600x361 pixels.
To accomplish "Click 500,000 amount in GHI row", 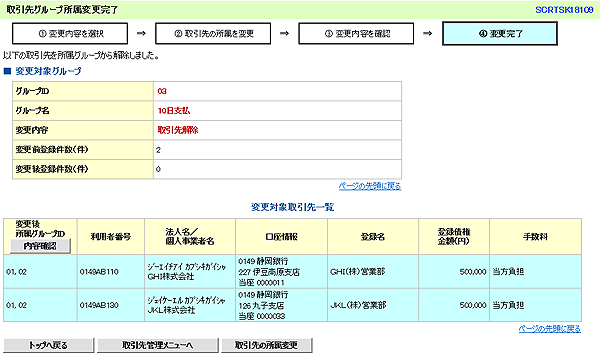I will pyautogui.click(x=473, y=272).
